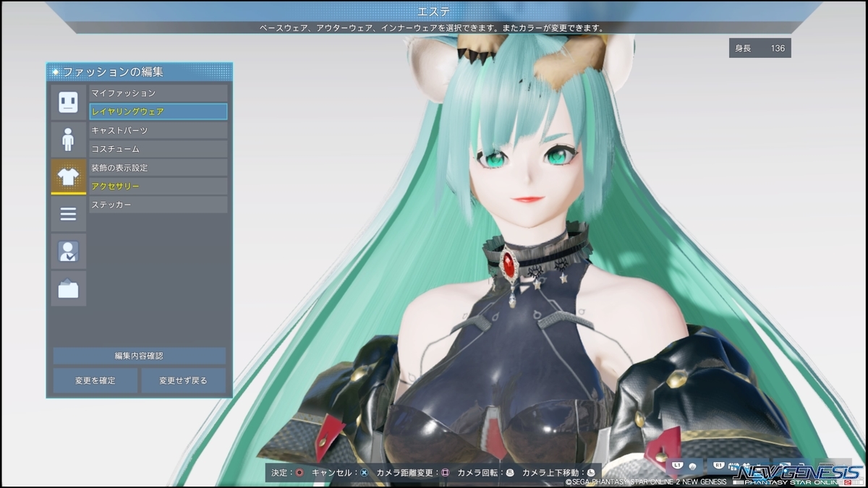
Task: Click the 身長 136 height indicator
Action: (x=759, y=48)
